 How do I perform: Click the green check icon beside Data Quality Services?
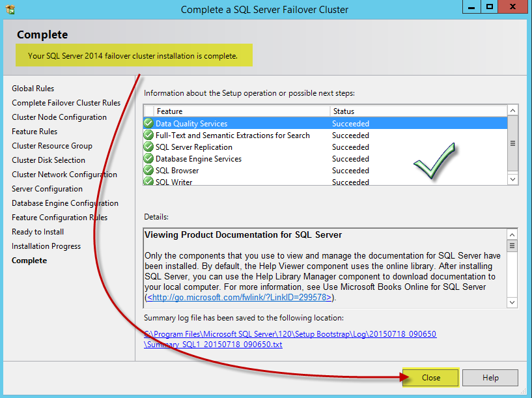click(x=148, y=123)
